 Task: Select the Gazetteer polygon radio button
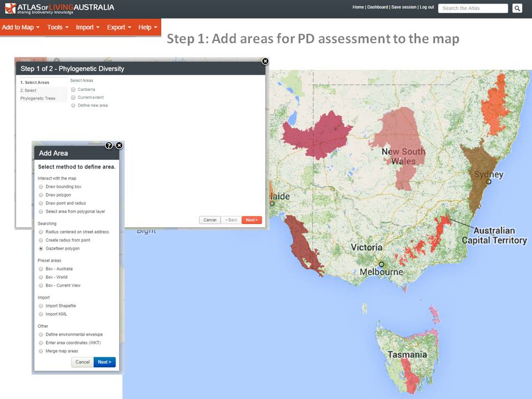click(41, 249)
